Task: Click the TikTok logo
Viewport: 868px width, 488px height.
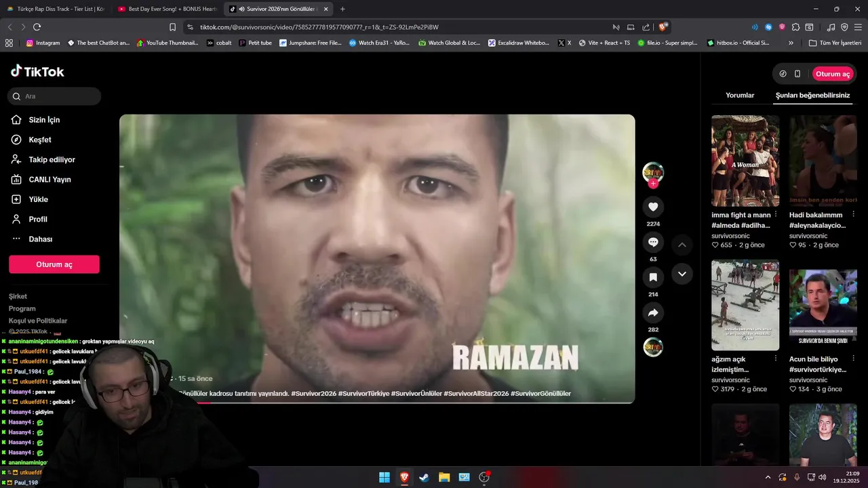Action: [37, 71]
